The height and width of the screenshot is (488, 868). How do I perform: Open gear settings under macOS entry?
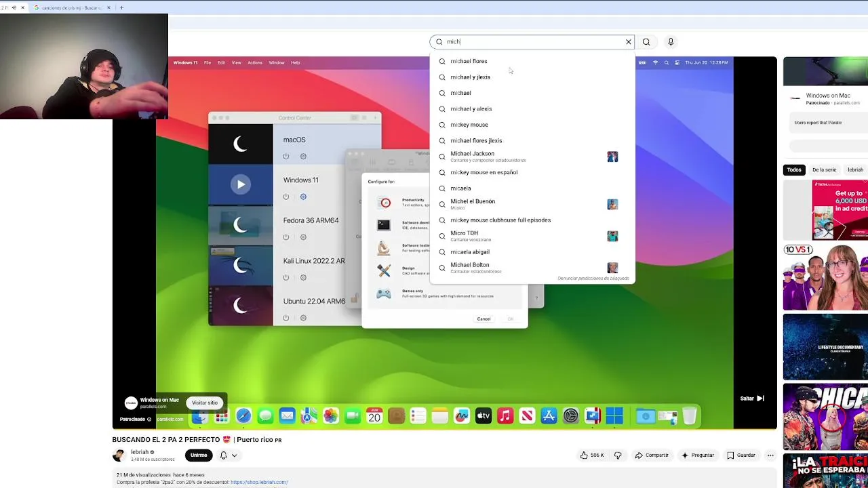point(303,157)
